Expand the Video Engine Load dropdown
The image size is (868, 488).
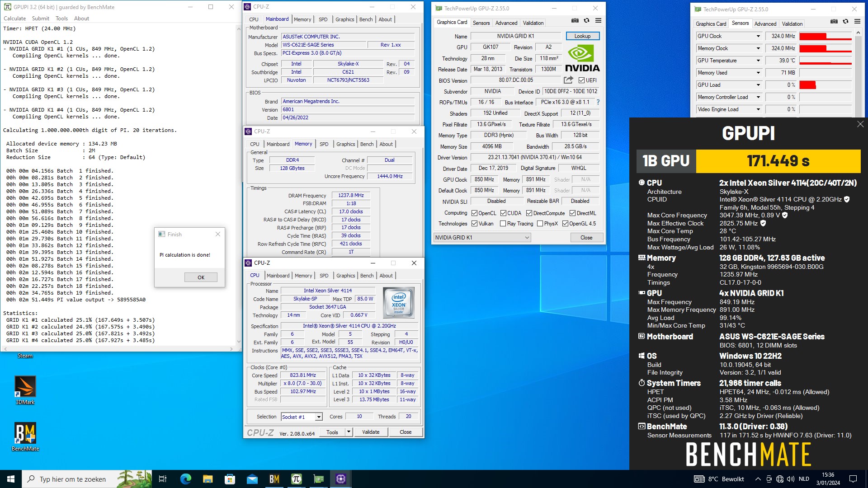pos(758,109)
